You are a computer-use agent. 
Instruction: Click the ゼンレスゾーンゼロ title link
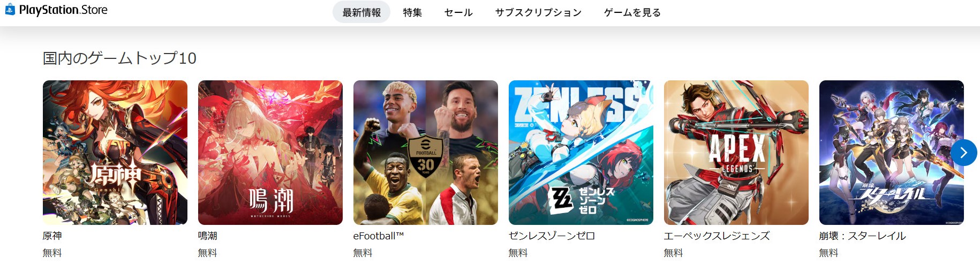tap(552, 236)
